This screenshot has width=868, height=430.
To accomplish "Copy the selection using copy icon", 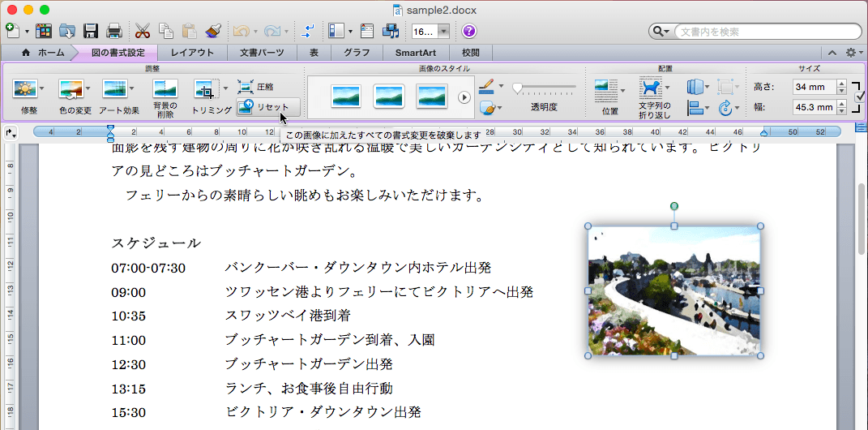I will [166, 31].
